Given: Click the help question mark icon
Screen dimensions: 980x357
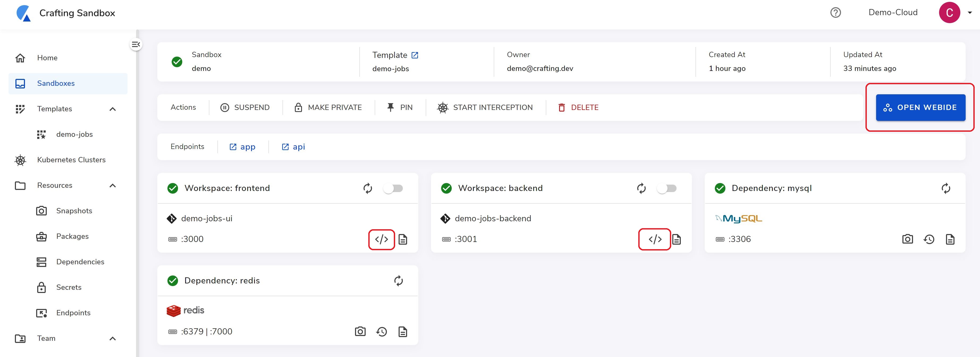Looking at the screenshot, I should pyautogui.click(x=835, y=12).
